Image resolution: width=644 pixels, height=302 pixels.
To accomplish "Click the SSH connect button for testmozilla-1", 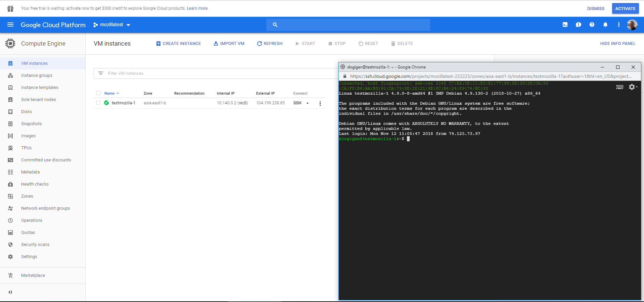I will (x=297, y=103).
